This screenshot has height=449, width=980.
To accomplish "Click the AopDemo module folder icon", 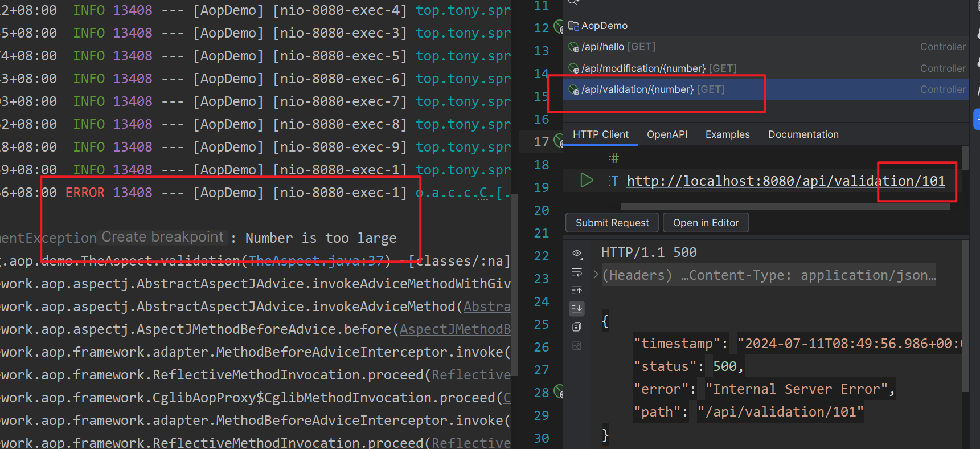I will tap(573, 26).
